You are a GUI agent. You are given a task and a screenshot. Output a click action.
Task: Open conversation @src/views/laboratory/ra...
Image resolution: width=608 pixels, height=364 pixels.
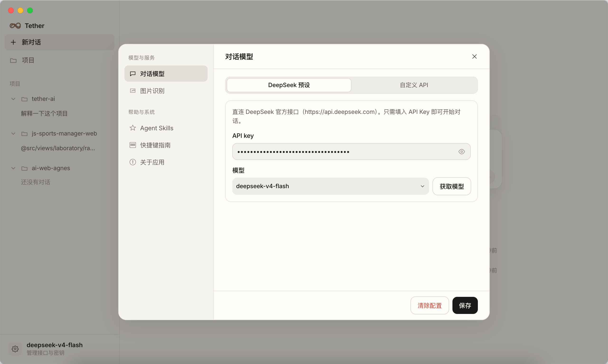click(58, 148)
